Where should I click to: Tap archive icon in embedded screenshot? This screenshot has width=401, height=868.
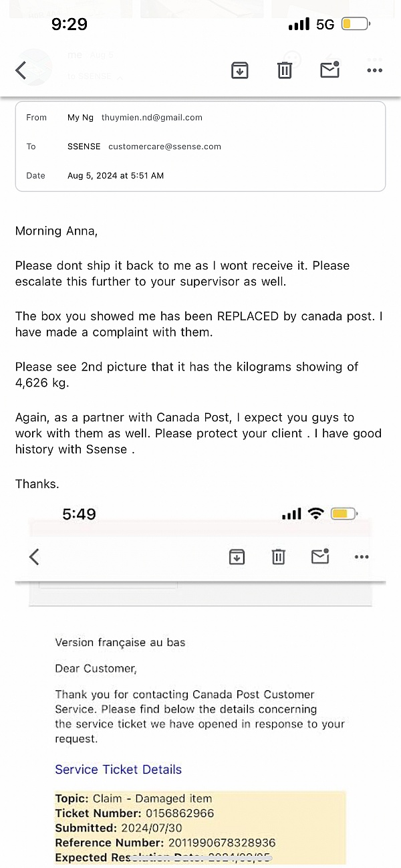click(237, 556)
